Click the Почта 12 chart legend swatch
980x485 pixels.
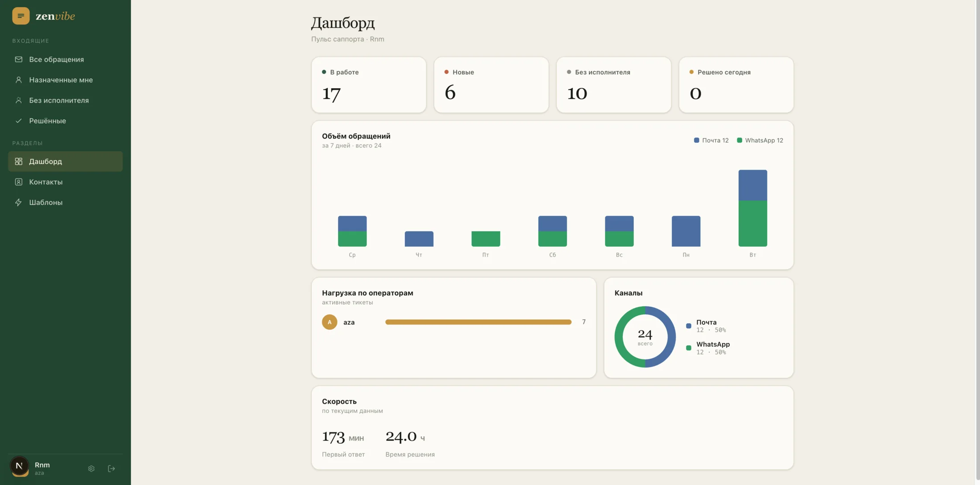pos(697,140)
